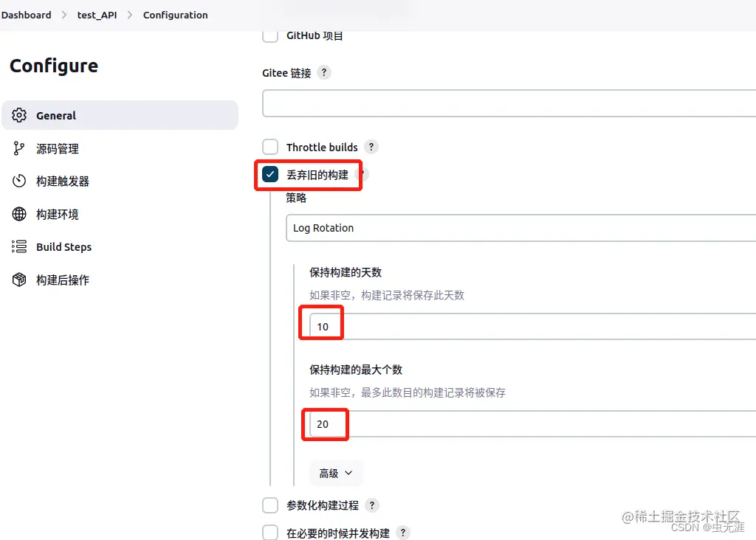Uncheck the 丢弃旧的构建 checkbox

pyautogui.click(x=270, y=174)
